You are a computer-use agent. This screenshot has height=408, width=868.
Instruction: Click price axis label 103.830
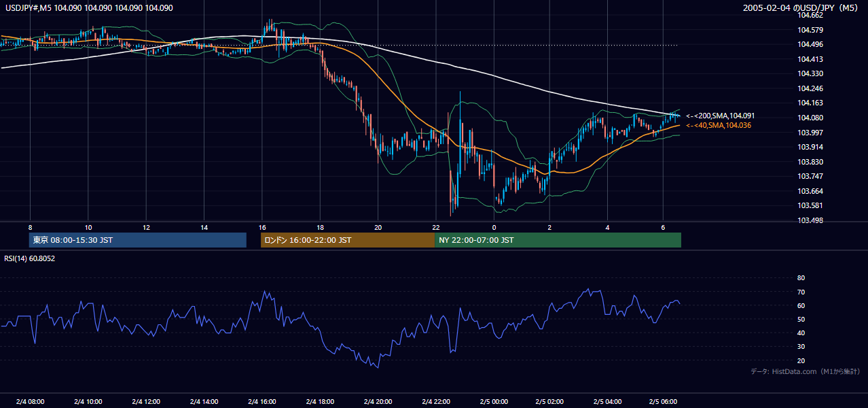(810, 162)
